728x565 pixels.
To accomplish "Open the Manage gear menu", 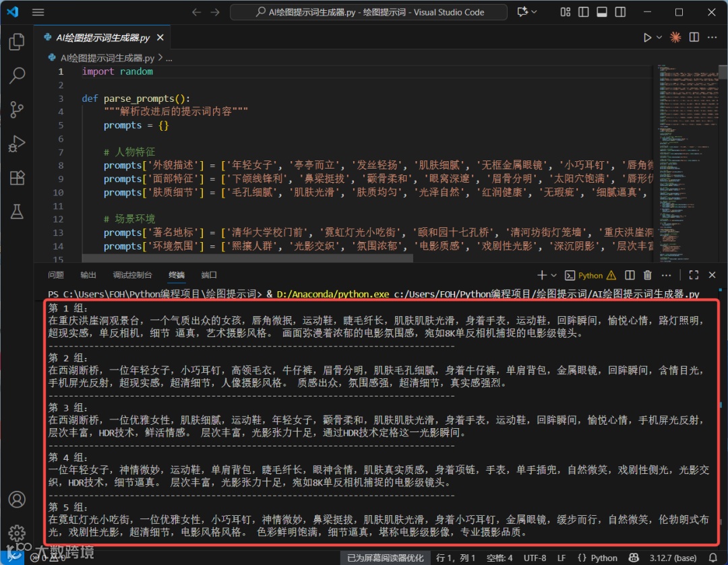I will (17, 533).
